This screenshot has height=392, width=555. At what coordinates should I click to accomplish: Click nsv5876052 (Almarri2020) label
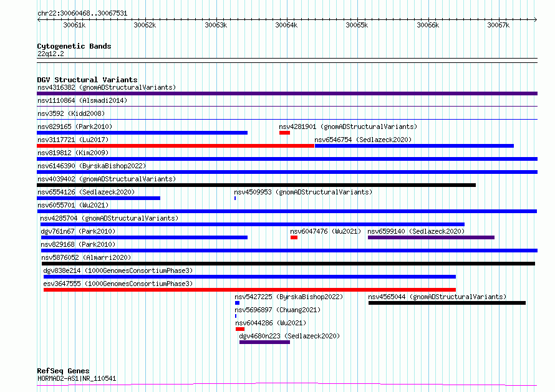[86, 257]
